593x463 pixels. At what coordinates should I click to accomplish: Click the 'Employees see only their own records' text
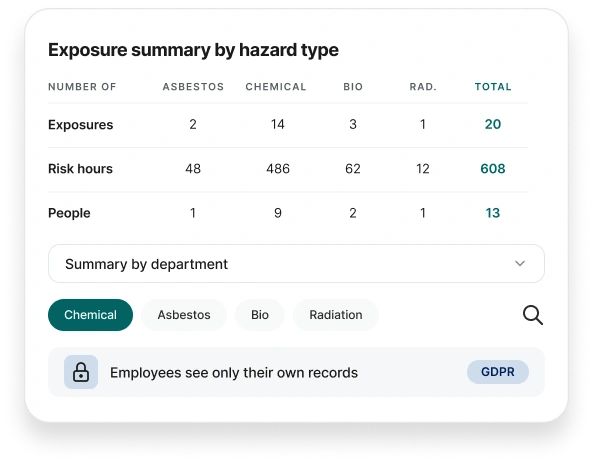click(234, 373)
